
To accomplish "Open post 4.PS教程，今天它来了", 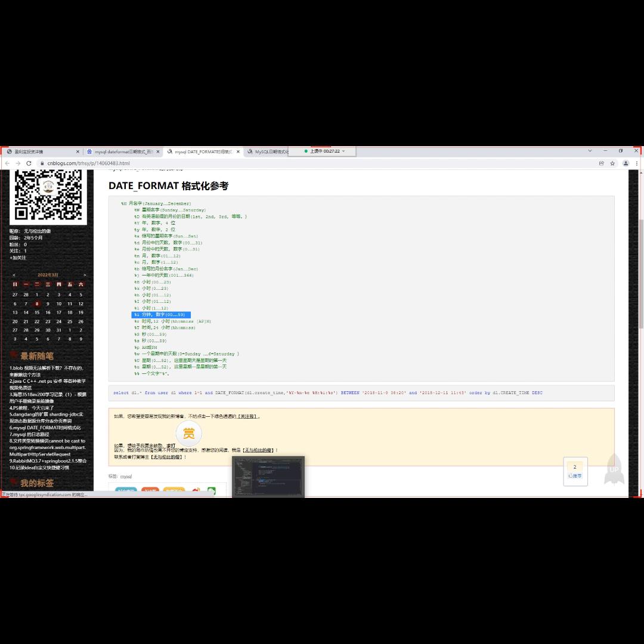I will pos(32,408).
